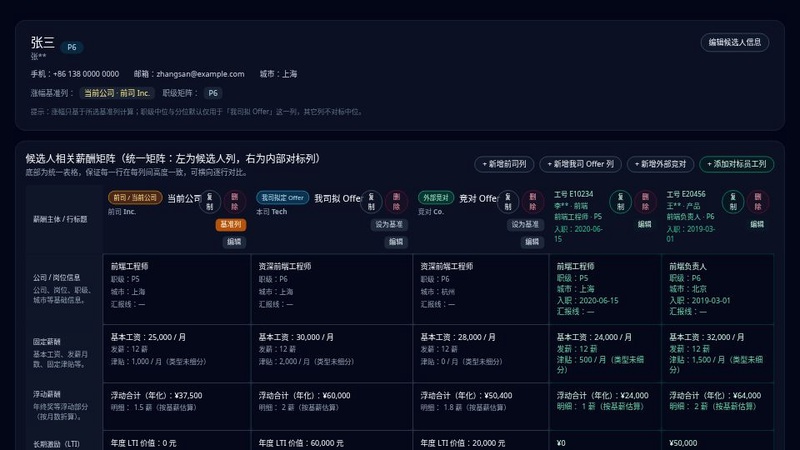
Task: Click the 我司拟定 Offer tag
Action: [283, 197]
